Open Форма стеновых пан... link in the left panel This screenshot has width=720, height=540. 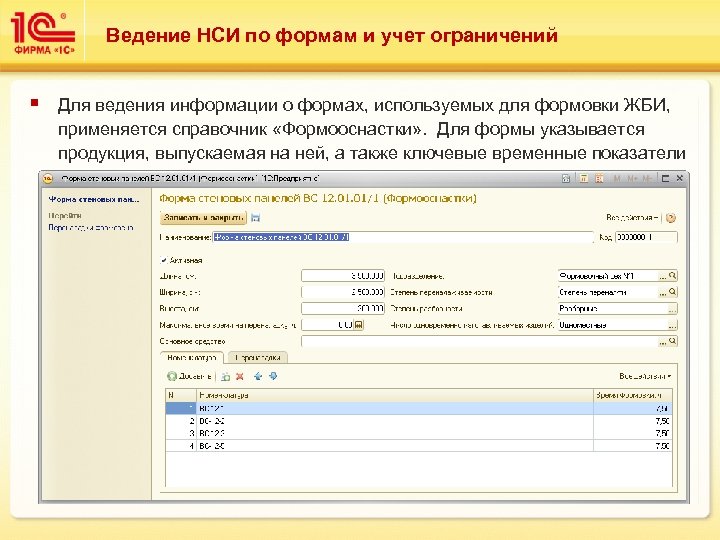point(94,199)
